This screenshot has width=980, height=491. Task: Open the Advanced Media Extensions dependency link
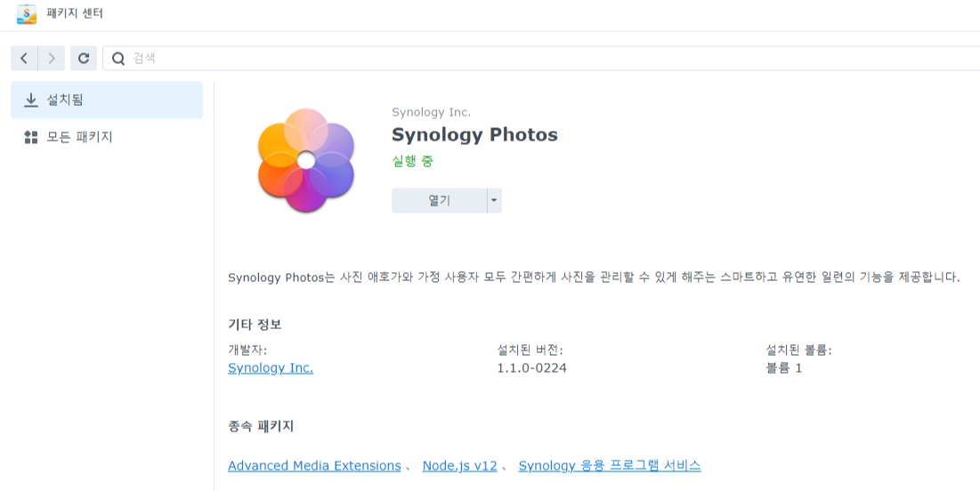coord(314,465)
